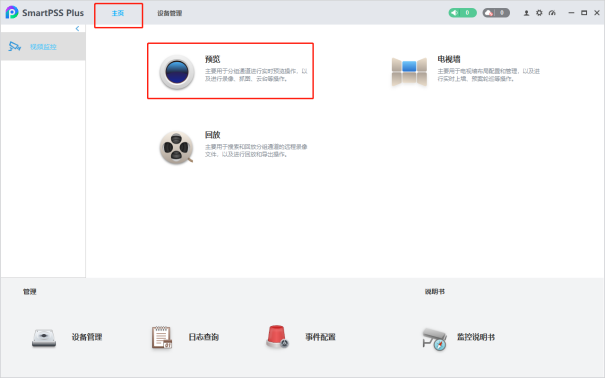Switch to the 主页 home tab

[118, 14]
